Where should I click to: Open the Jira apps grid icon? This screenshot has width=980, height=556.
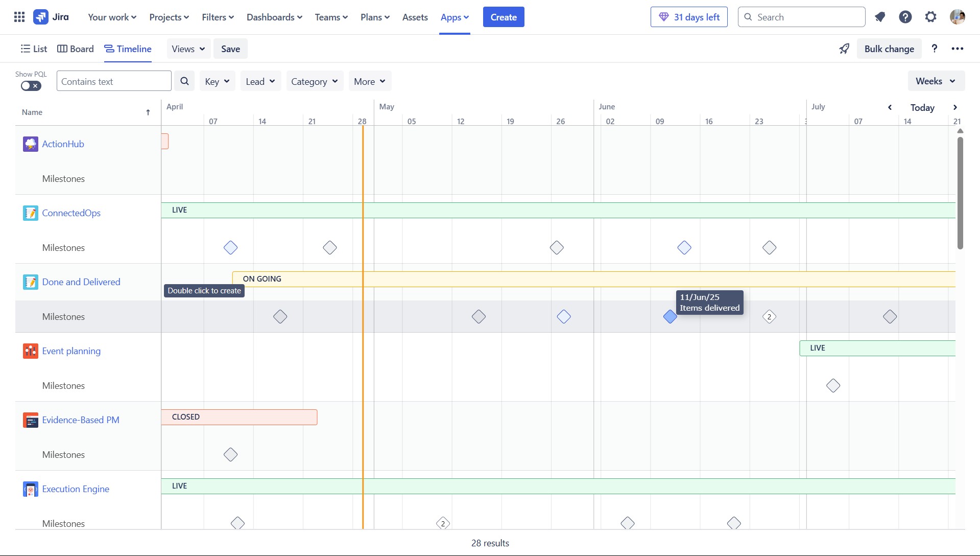pyautogui.click(x=19, y=16)
